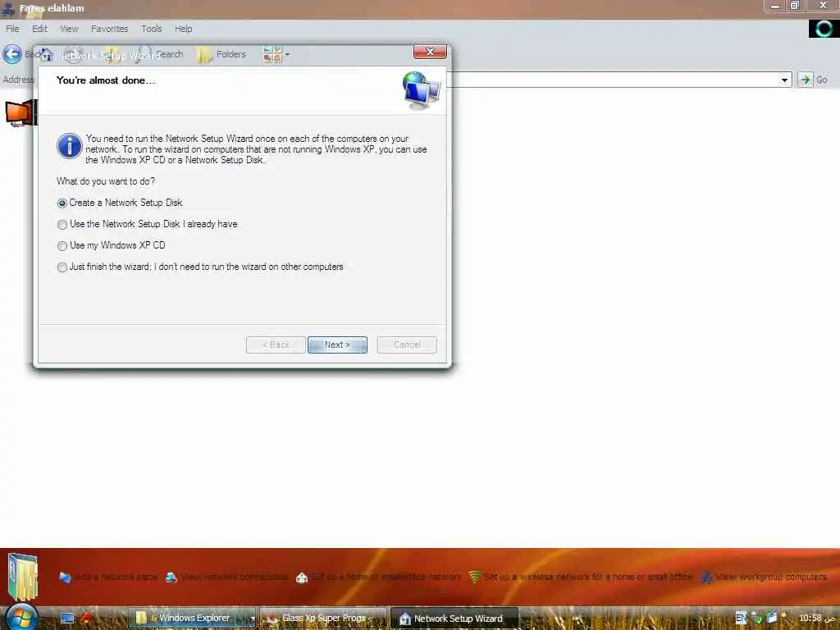840x630 pixels.
Task: Expand the Windows Explorer taskbar group arrow
Action: click(253, 619)
